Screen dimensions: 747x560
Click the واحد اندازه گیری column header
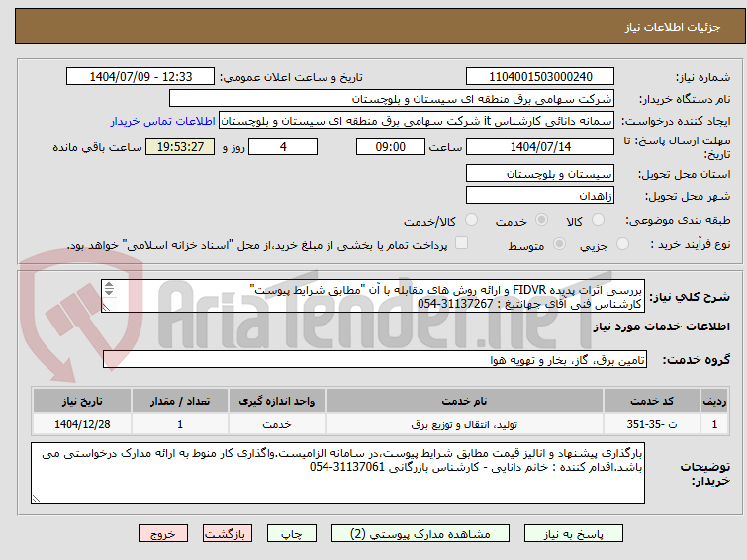[x=277, y=401]
